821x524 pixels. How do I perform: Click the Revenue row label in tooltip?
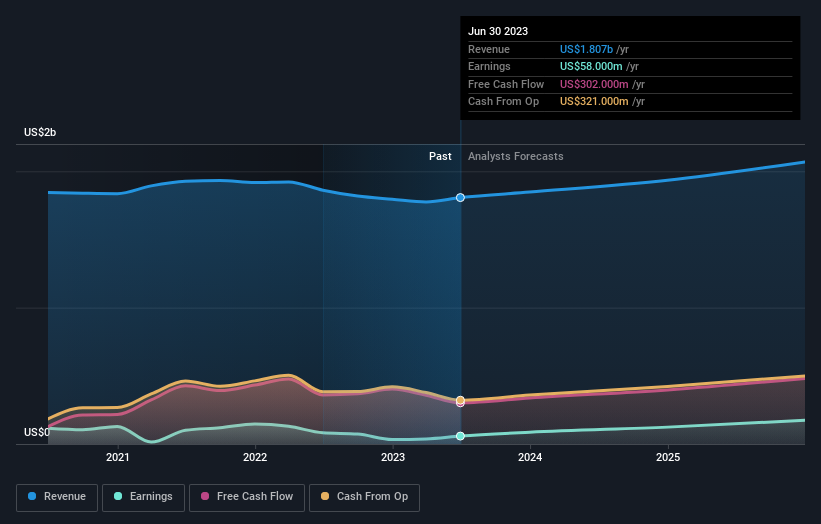[489, 49]
